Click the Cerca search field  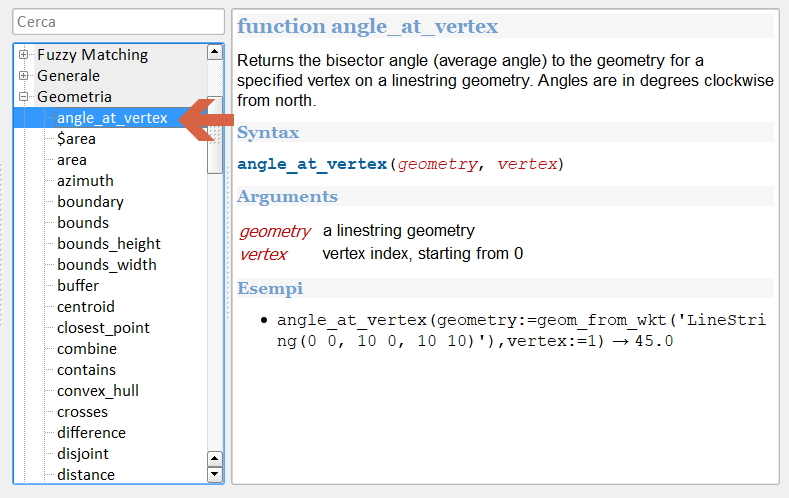click(x=118, y=21)
